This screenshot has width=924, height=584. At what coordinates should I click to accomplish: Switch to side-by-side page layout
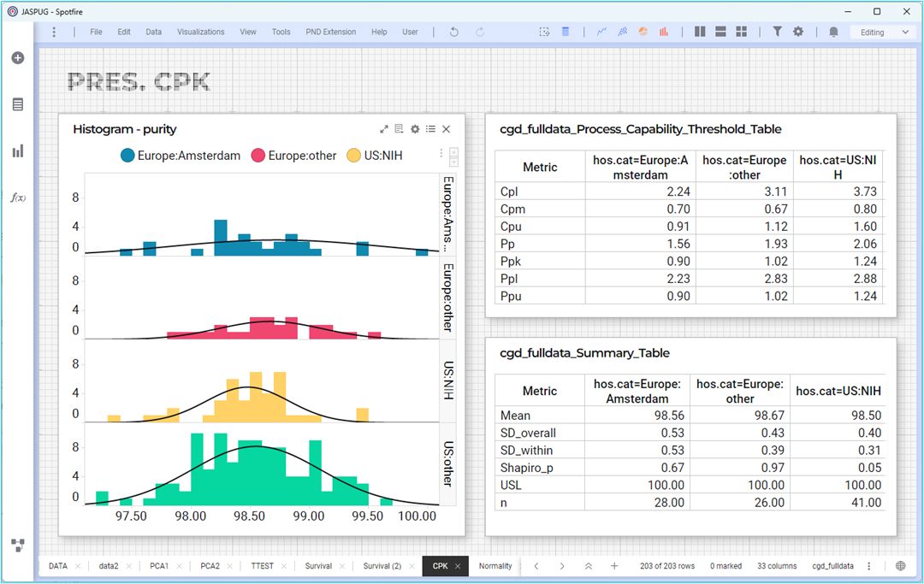pyautogui.click(x=700, y=32)
